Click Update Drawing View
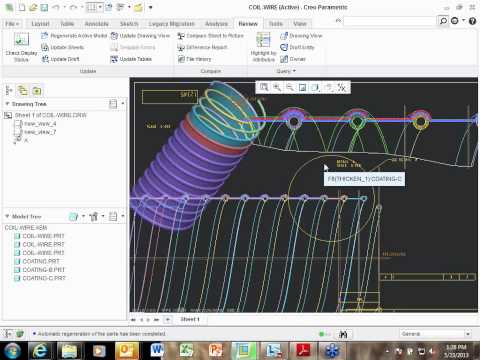 [140, 36]
